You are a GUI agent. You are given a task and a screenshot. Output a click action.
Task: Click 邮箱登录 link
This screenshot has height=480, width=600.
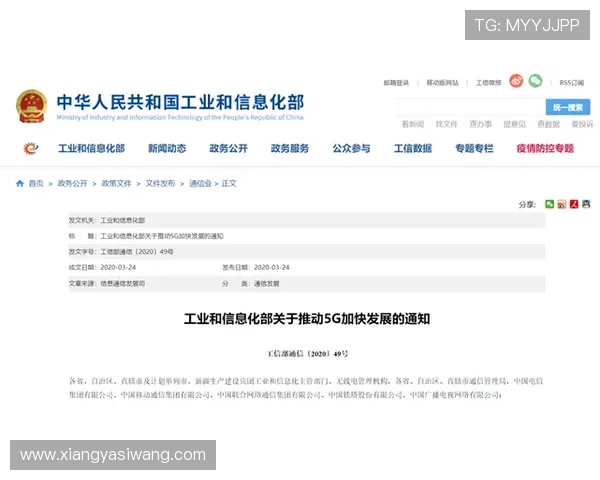tap(396, 83)
